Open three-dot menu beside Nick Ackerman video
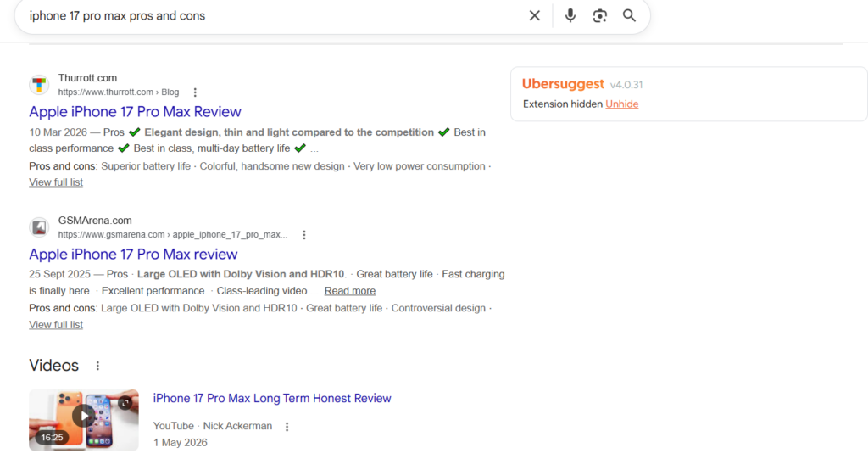868x459 pixels. point(287,426)
